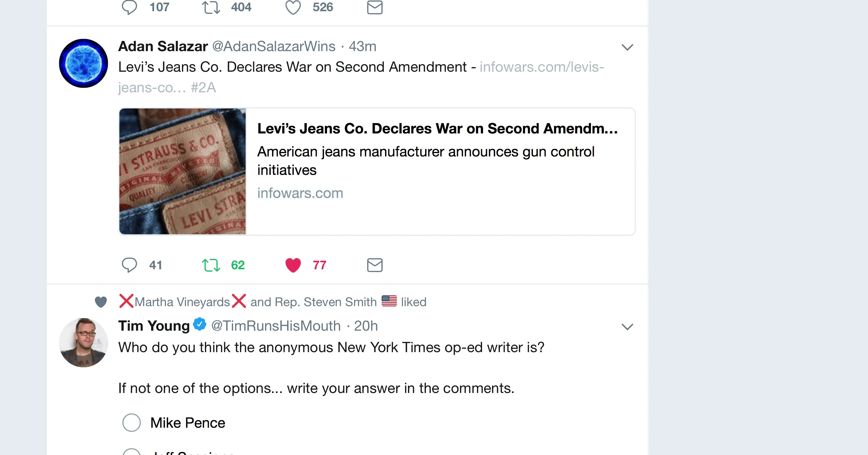Go to @TimRunsHisMouth profile handle
The height and width of the screenshot is (455, 868).
pyautogui.click(x=276, y=326)
